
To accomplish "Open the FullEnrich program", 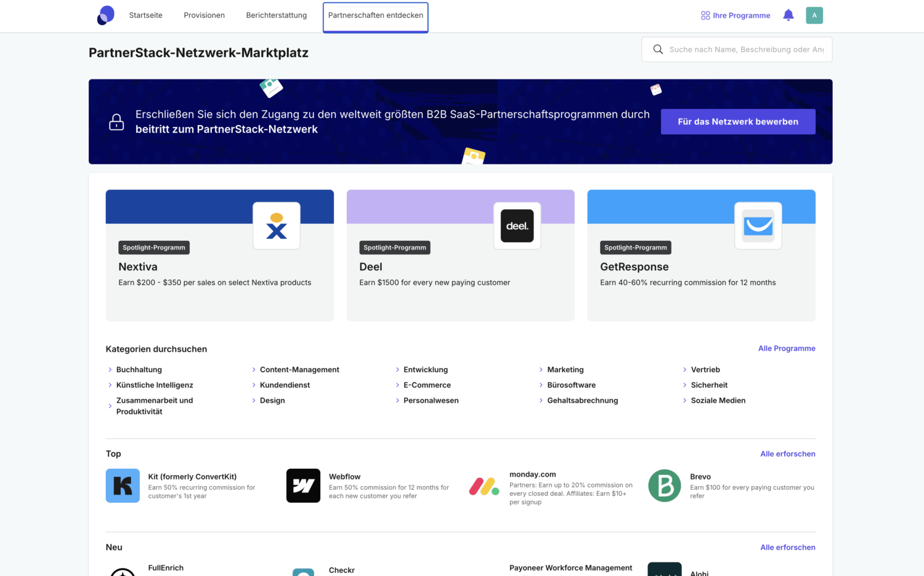I will 166,568.
